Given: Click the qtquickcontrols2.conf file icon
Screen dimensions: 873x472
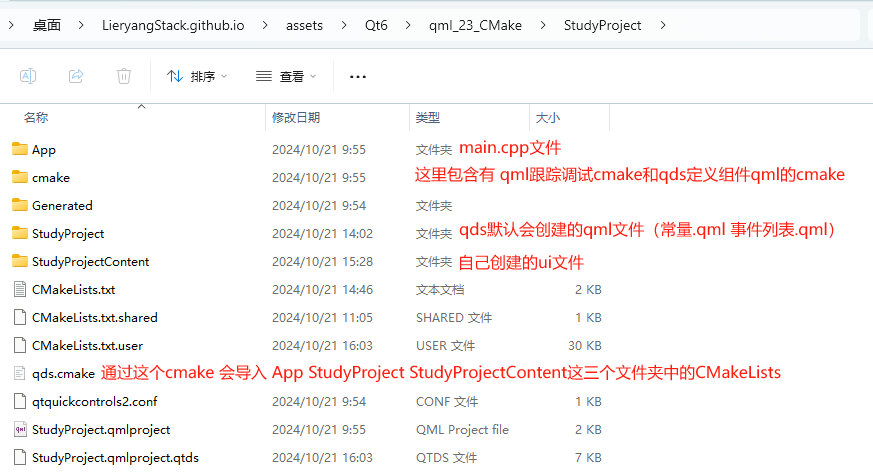Looking at the screenshot, I should [x=19, y=401].
